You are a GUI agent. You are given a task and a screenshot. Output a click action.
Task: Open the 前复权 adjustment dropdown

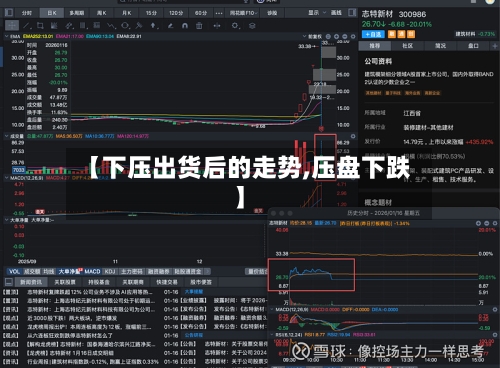pyautogui.click(x=312, y=36)
